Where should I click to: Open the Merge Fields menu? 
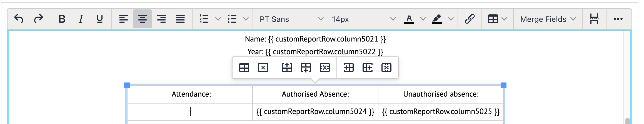(x=547, y=19)
